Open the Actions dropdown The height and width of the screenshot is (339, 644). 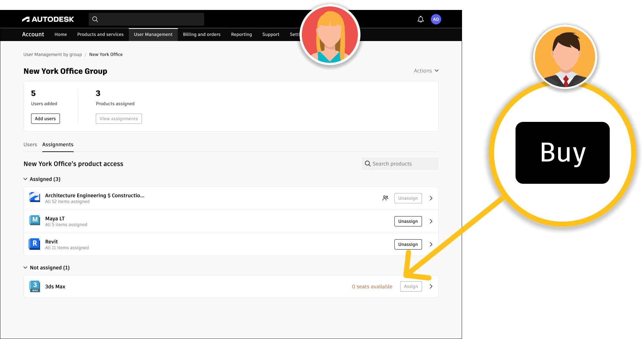coord(426,71)
